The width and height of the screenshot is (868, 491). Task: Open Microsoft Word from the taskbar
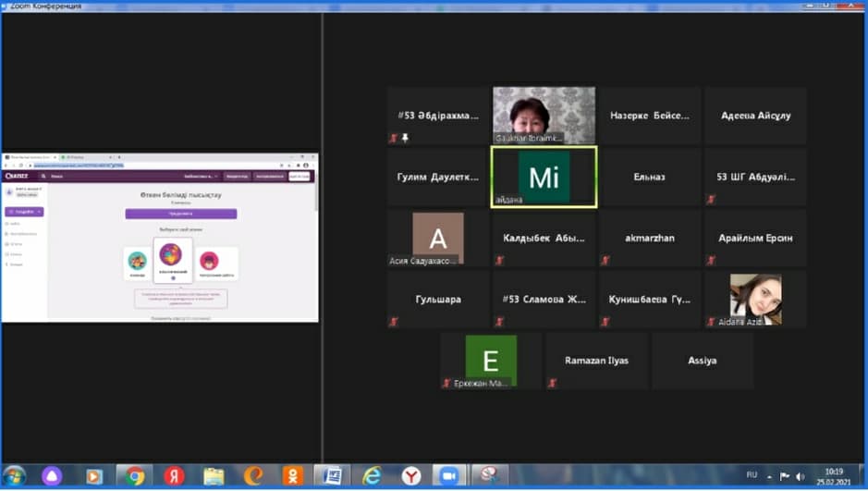tap(332, 476)
